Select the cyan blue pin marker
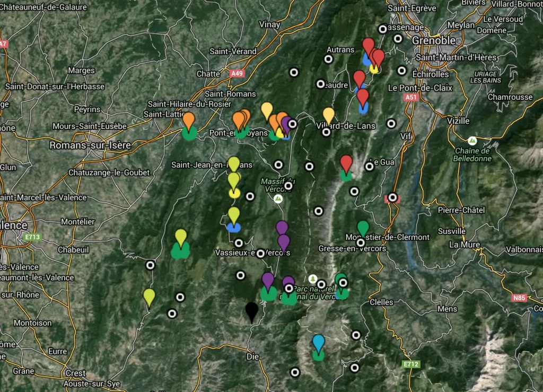The image size is (543, 392). 318,343
